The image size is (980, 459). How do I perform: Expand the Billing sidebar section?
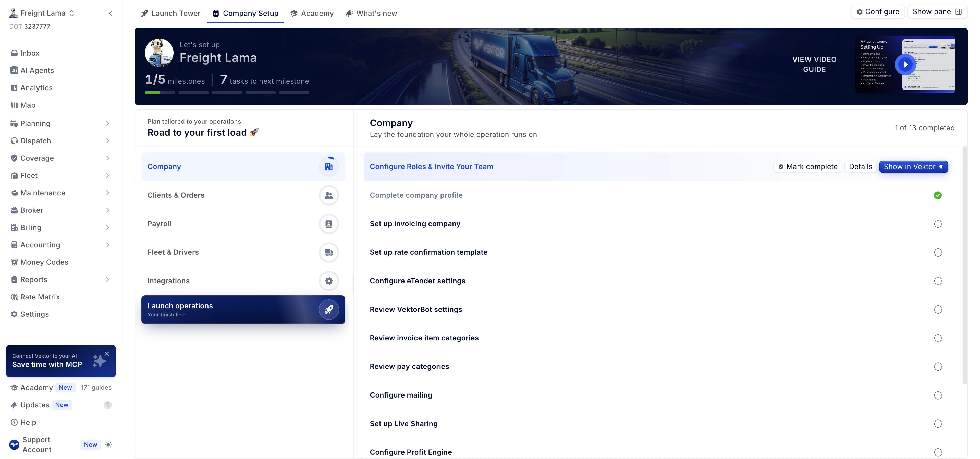coord(108,228)
